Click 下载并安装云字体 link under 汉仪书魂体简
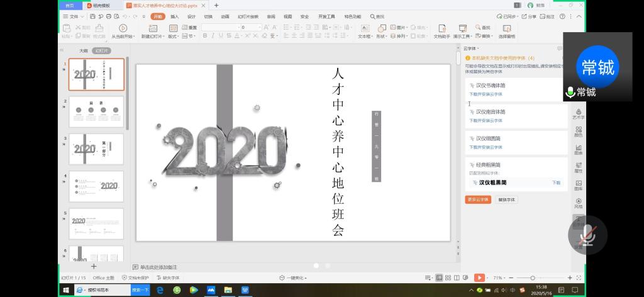This screenshot has width=644, height=297. 486,94
